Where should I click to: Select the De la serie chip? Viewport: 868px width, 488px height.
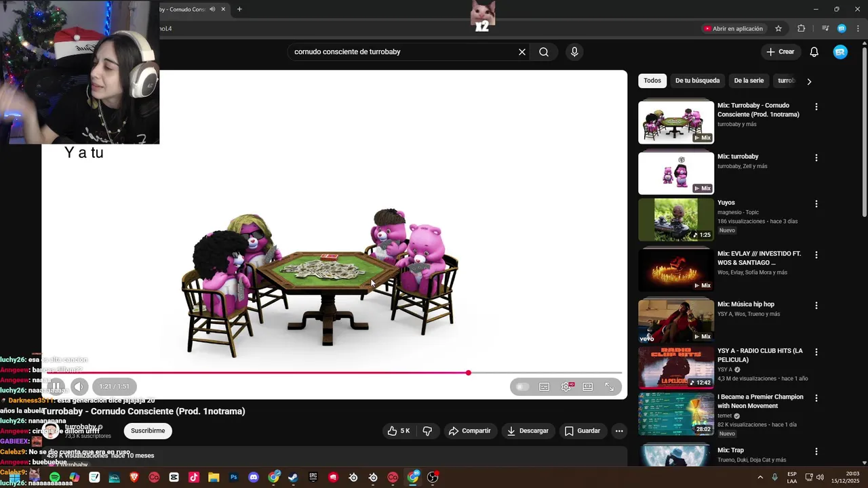749,81
